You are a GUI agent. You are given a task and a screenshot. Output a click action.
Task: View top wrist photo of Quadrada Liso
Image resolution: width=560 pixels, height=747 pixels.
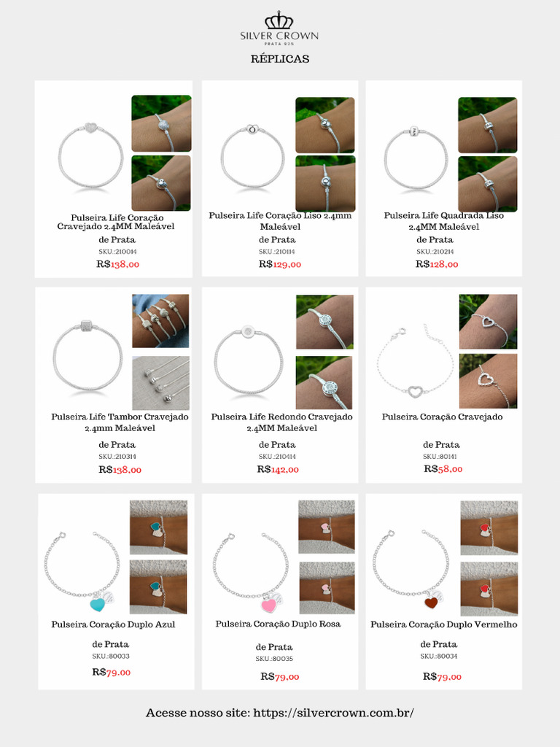(488, 125)
